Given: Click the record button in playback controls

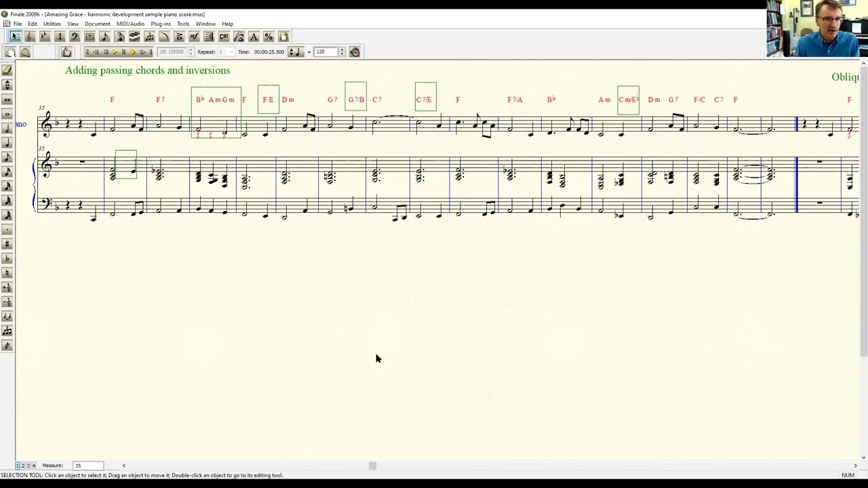Looking at the screenshot, I should coord(132,52).
